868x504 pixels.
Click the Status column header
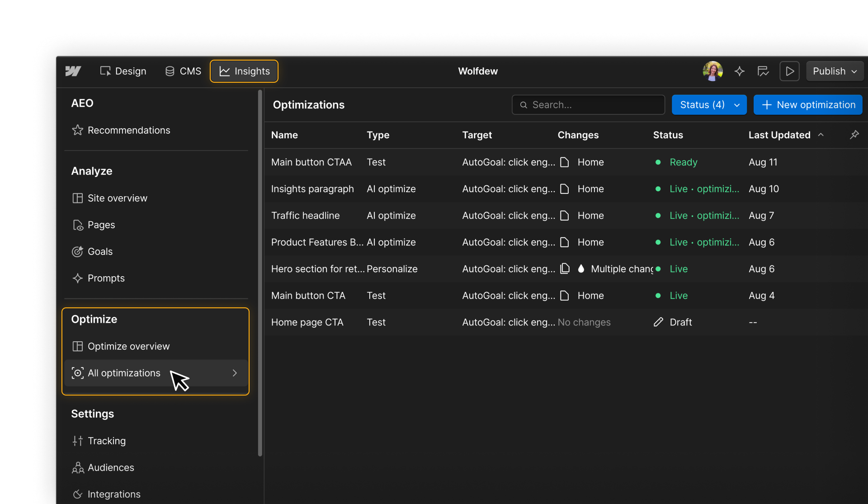coord(668,135)
